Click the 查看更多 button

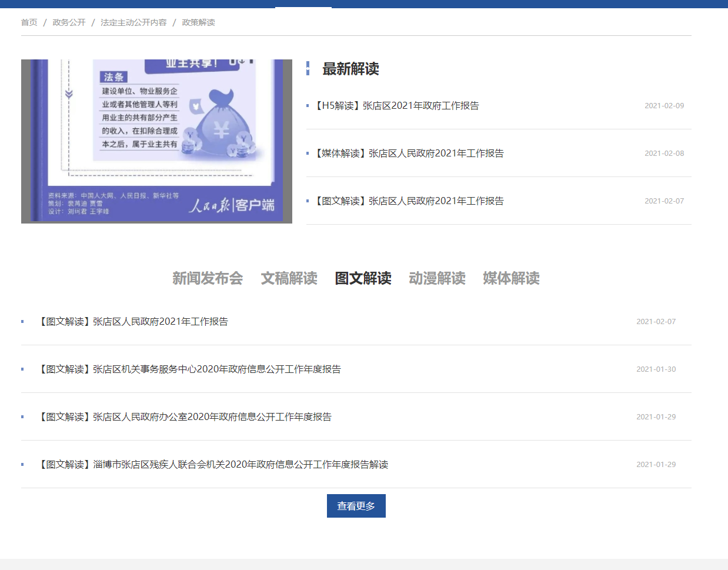[356, 506]
